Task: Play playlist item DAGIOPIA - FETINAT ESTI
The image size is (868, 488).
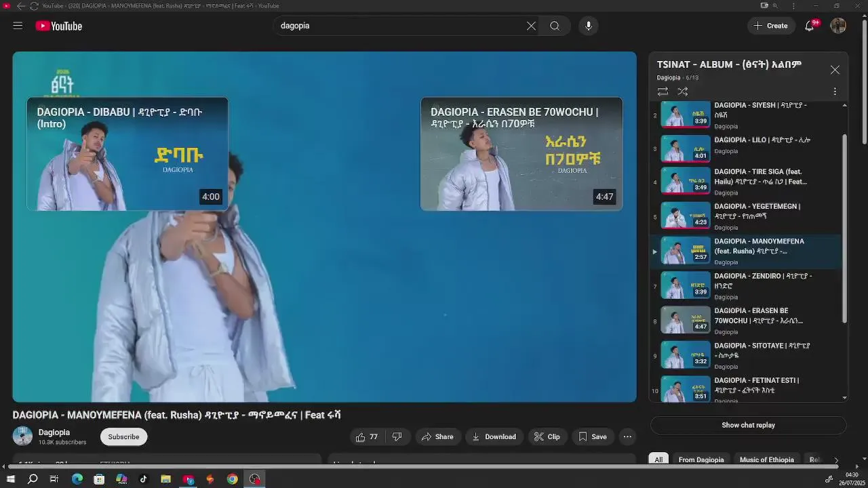Action: pyautogui.click(x=746, y=388)
